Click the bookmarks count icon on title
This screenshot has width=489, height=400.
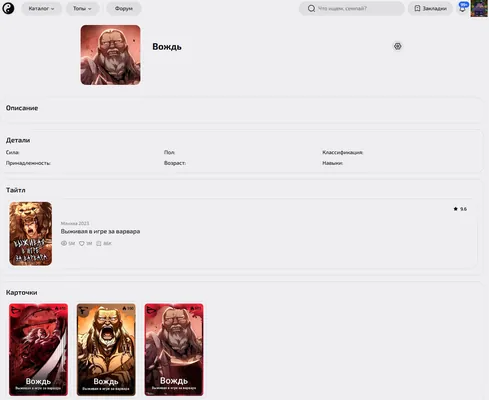[x=99, y=244]
